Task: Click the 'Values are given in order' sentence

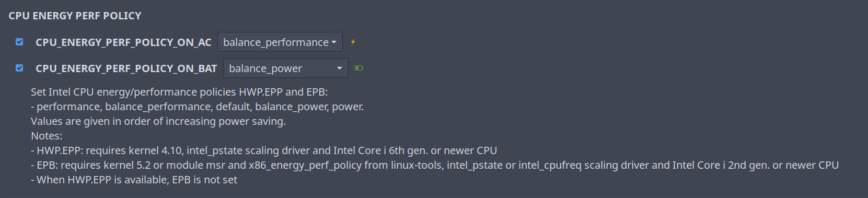Action: (158, 121)
